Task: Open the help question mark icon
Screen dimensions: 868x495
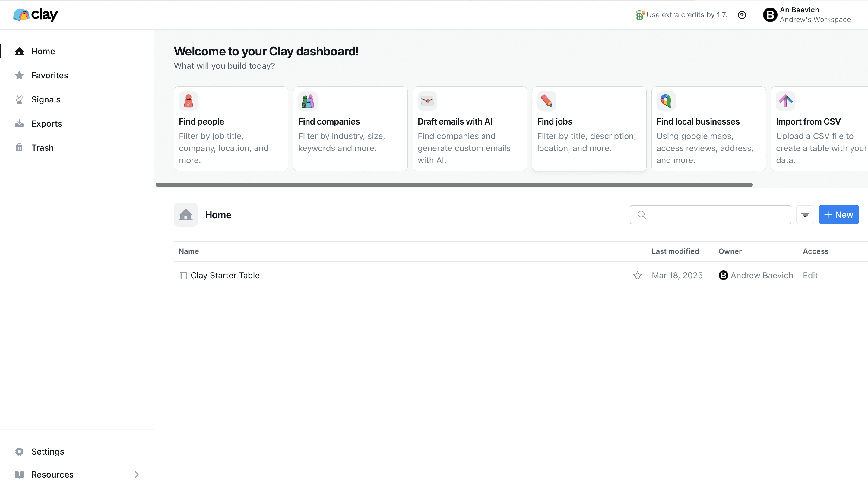Action: pyautogui.click(x=742, y=15)
